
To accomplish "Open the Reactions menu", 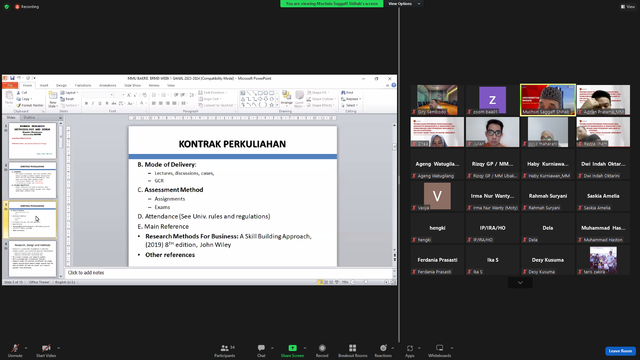I will point(383,350).
